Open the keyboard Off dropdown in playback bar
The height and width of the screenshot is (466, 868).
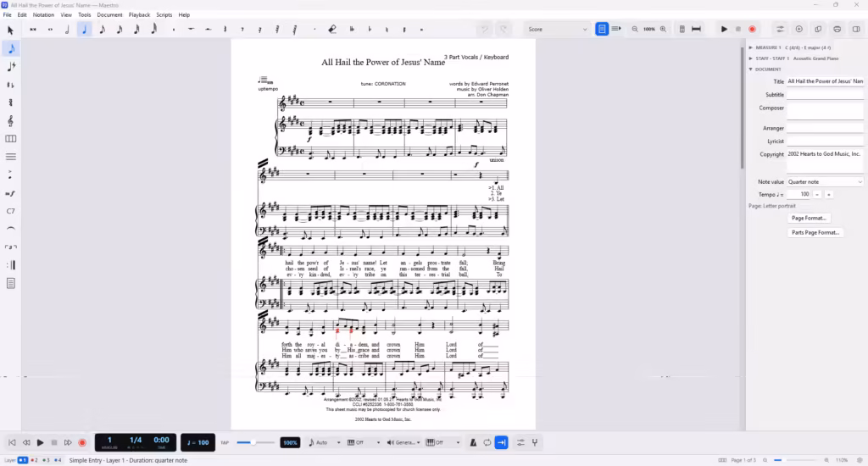[442, 442]
